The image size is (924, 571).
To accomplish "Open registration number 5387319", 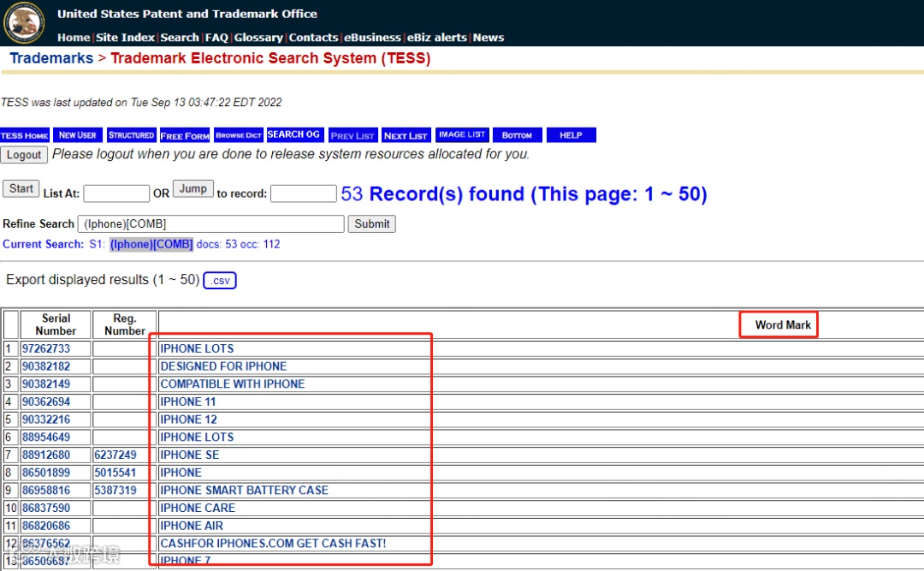I will [115, 491].
